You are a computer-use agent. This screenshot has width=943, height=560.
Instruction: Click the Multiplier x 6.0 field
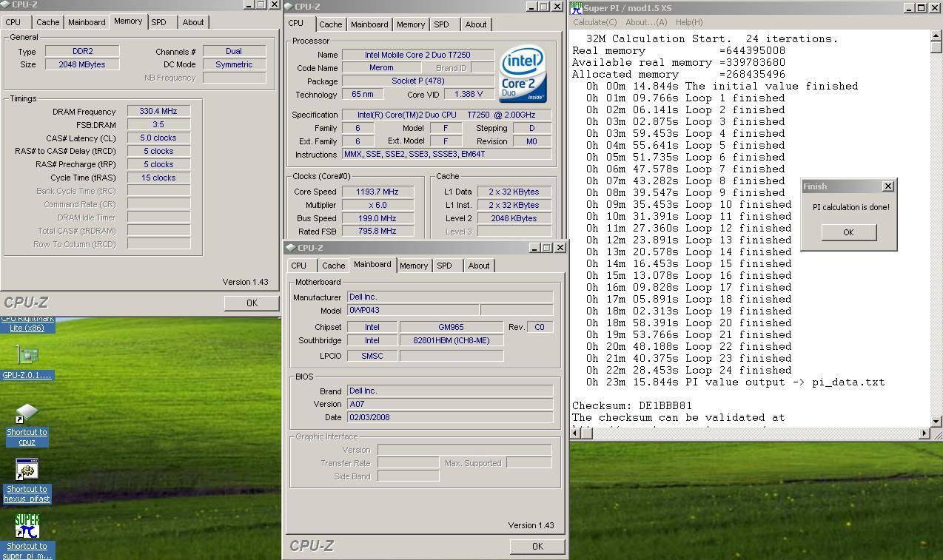(377, 205)
